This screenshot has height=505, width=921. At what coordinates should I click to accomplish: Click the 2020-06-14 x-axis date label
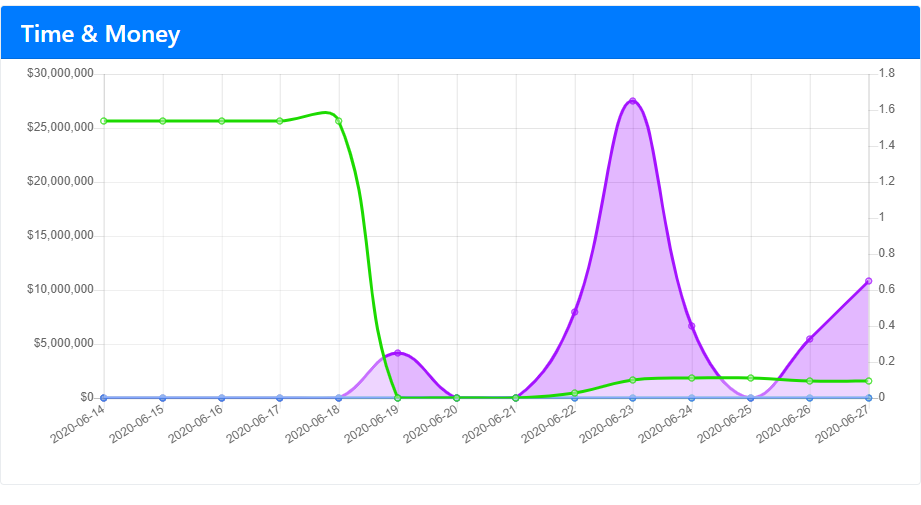(x=78, y=424)
